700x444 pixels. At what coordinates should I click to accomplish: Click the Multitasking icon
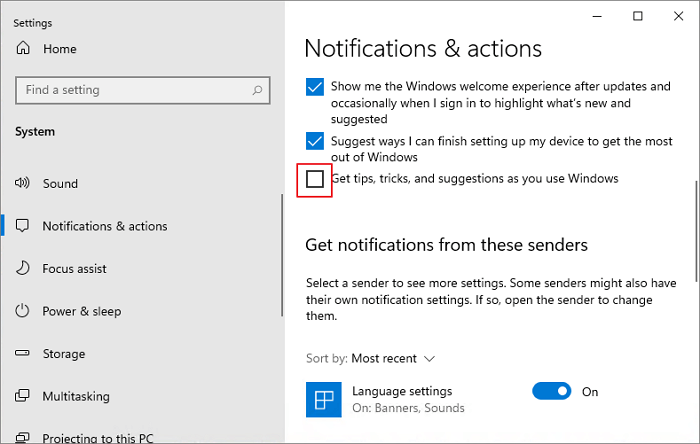coord(23,396)
